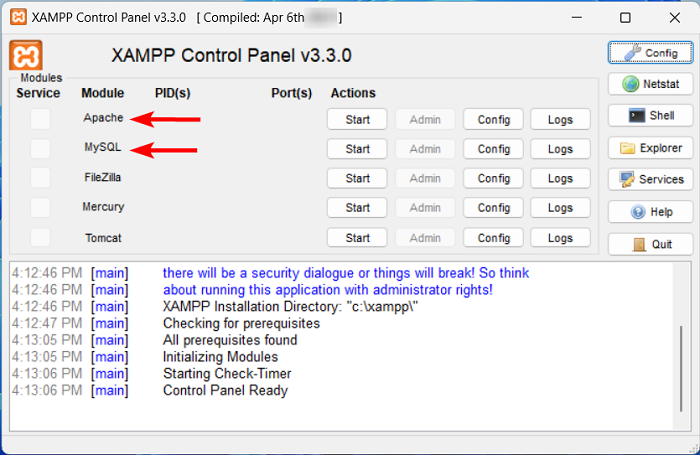700x455 pixels.
Task: Start the Mercury module
Action: (x=357, y=208)
